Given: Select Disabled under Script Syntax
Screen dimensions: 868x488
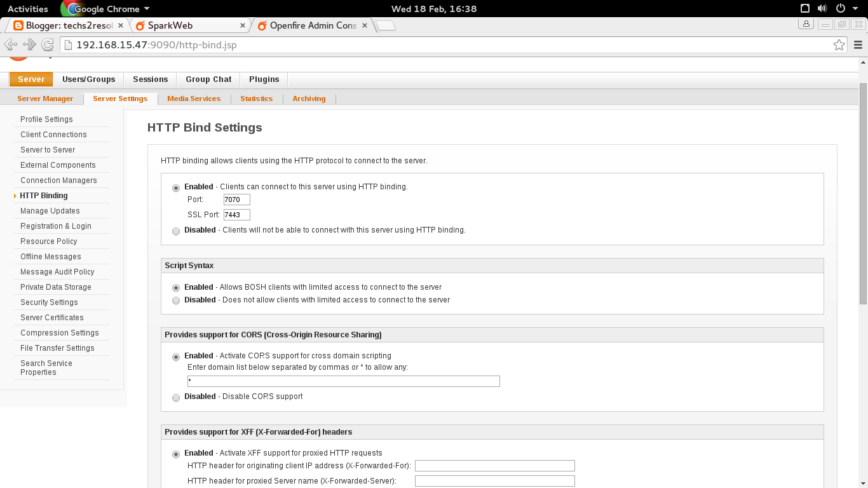Looking at the screenshot, I should [176, 301].
